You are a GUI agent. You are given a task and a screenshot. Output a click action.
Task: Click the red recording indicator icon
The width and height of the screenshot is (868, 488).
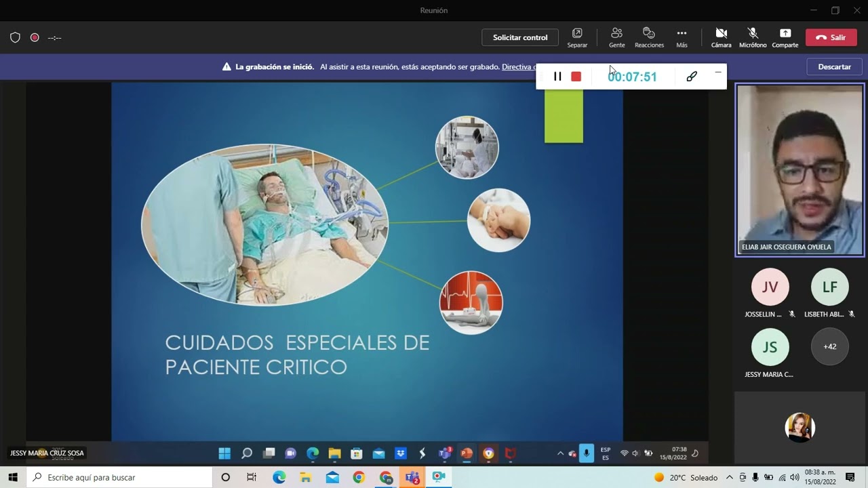35,37
